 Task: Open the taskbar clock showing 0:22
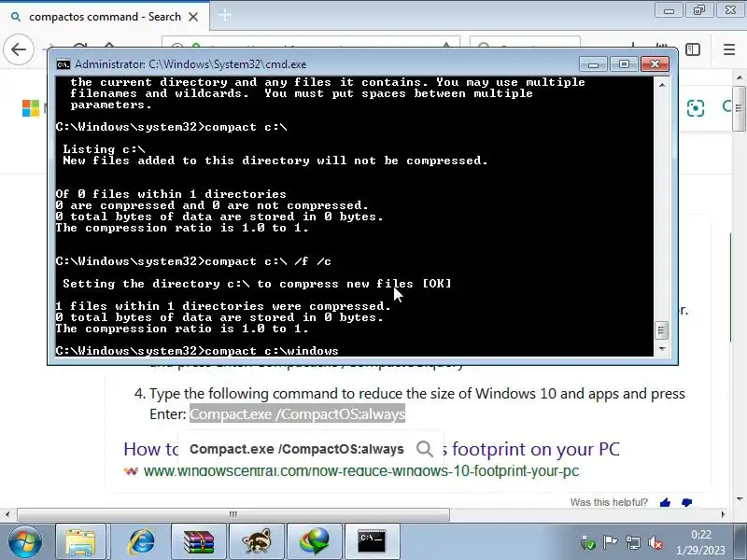click(x=700, y=542)
